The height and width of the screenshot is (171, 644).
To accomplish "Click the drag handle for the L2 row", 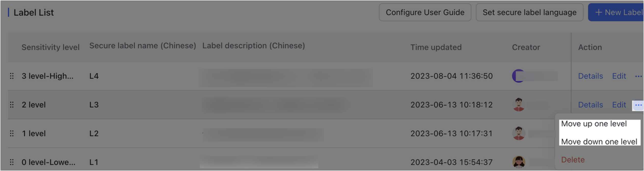I will pyautogui.click(x=12, y=133).
